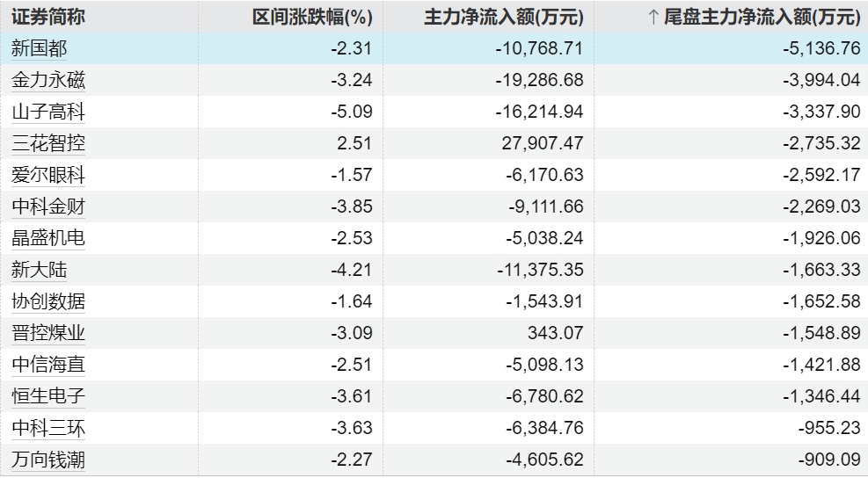Select the 27,907.47 net inflow cell

(489, 143)
